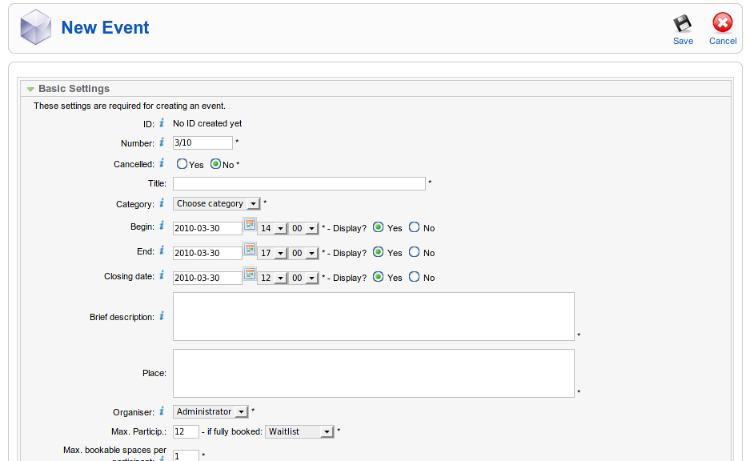Click the Save floppy disk icon

683,23
